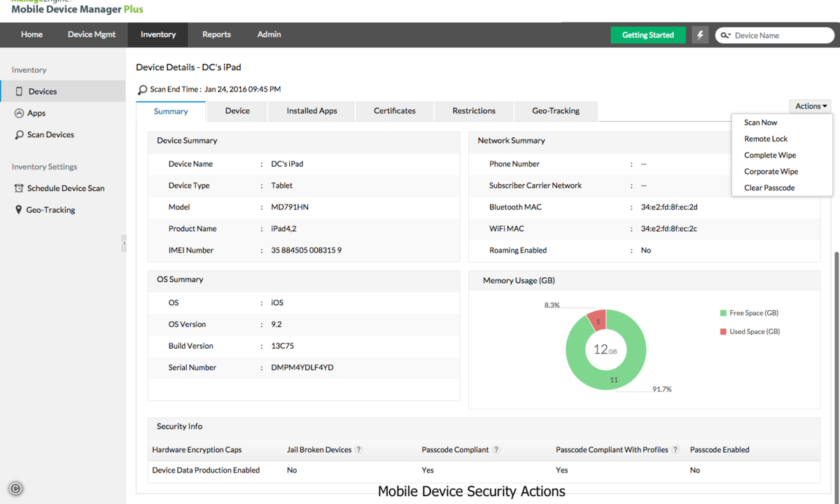Click the Geo-Tracking pin icon in sidebar
840x504 pixels.
[x=19, y=209]
